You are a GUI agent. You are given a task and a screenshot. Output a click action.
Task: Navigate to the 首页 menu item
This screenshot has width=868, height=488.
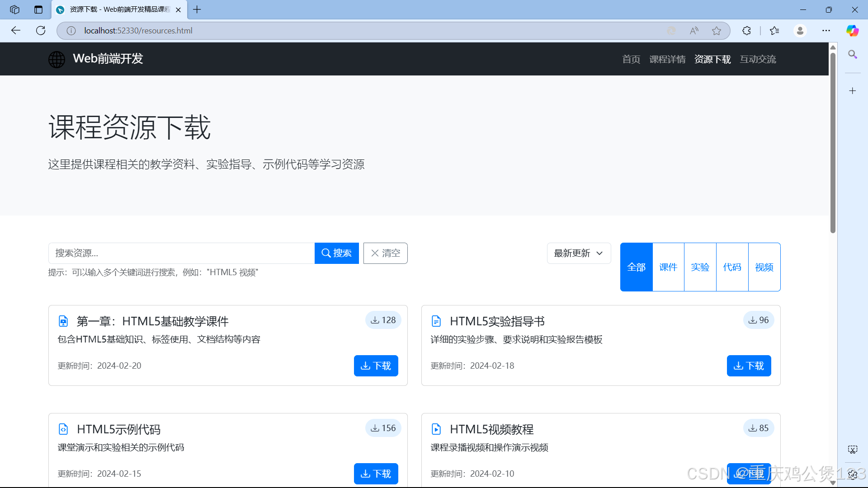point(631,59)
